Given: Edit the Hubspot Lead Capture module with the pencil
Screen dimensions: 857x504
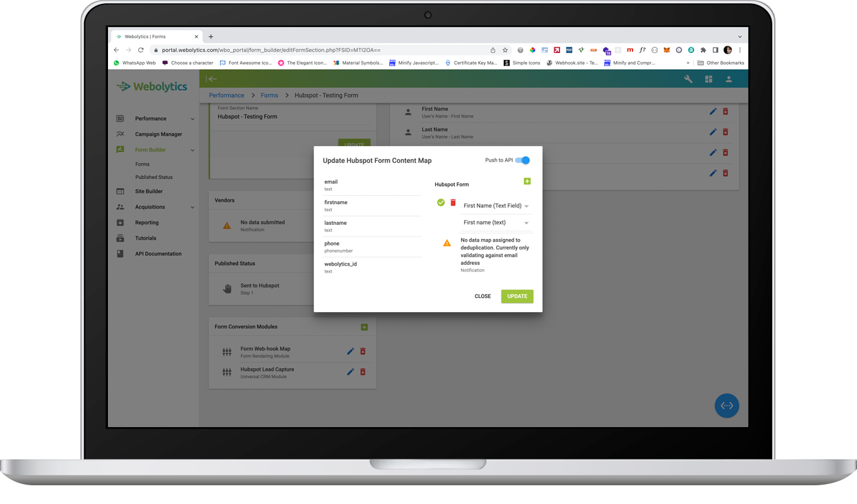Looking at the screenshot, I should (350, 372).
